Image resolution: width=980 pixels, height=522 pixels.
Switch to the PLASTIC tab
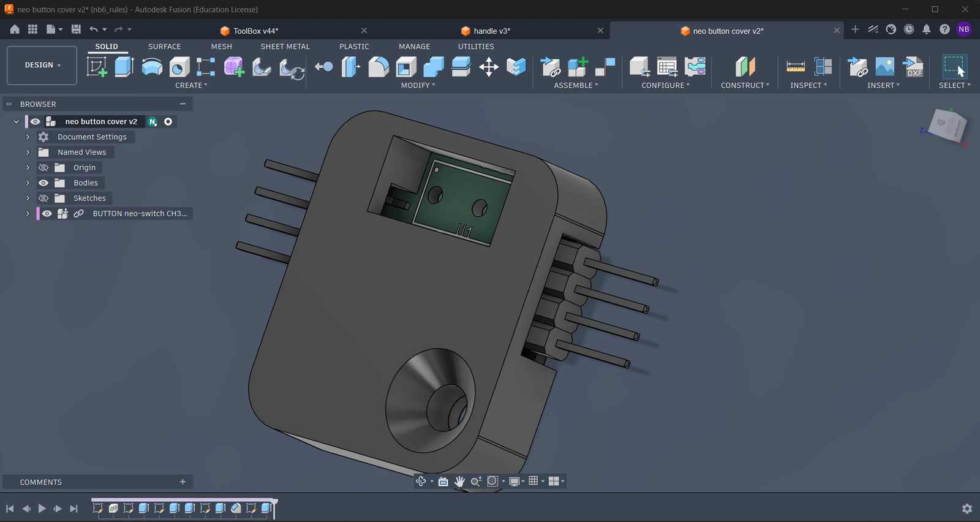pos(354,47)
